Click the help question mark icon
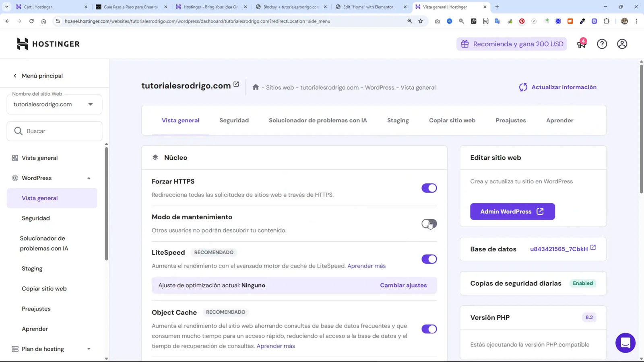644x362 pixels. 602,44
